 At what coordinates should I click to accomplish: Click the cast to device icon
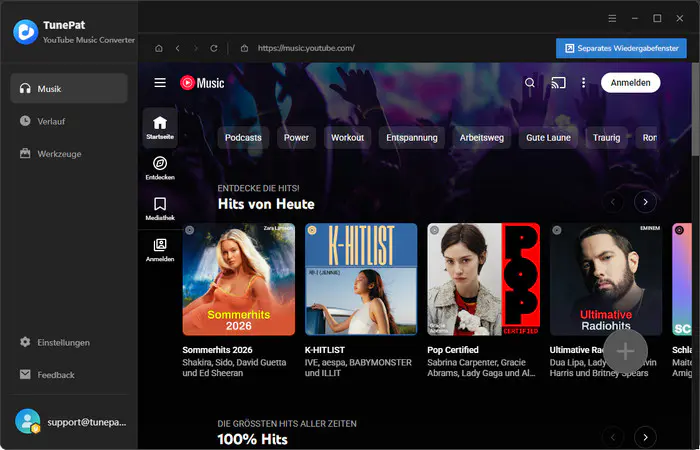(558, 83)
